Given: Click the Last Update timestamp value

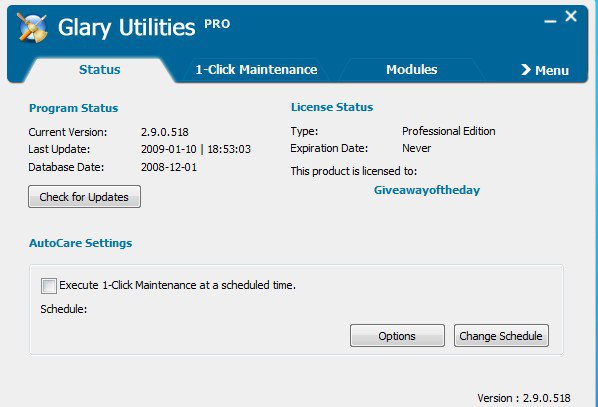Looking at the screenshot, I should 196,149.
